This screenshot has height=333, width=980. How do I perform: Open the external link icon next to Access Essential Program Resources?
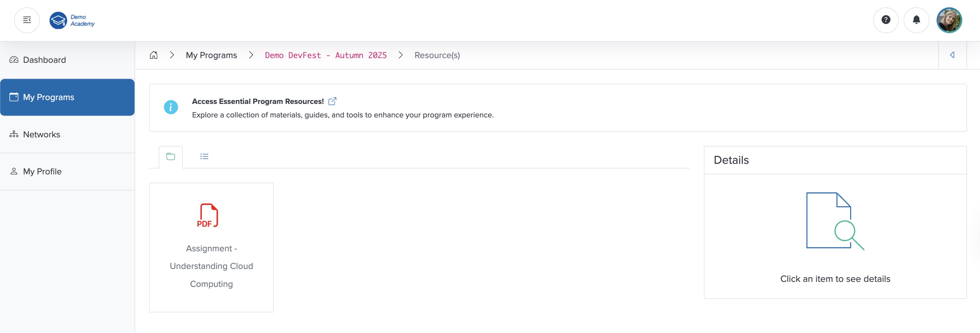pos(332,101)
